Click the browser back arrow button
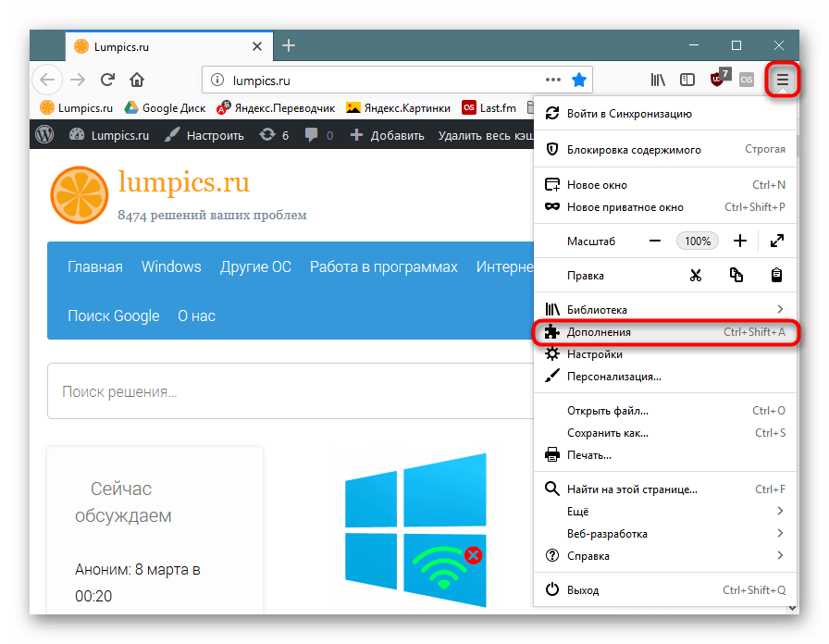The height and width of the screenshot is (644, 829). [x=47, y=80]
